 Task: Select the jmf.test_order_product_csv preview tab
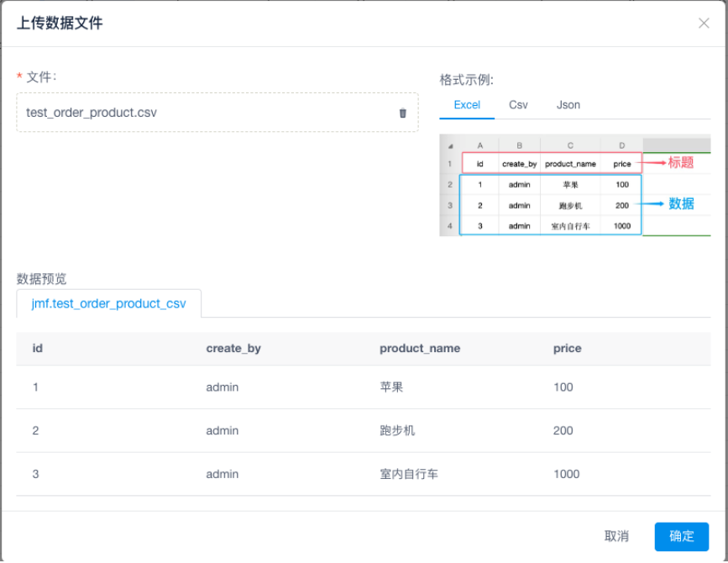[108, 304]
